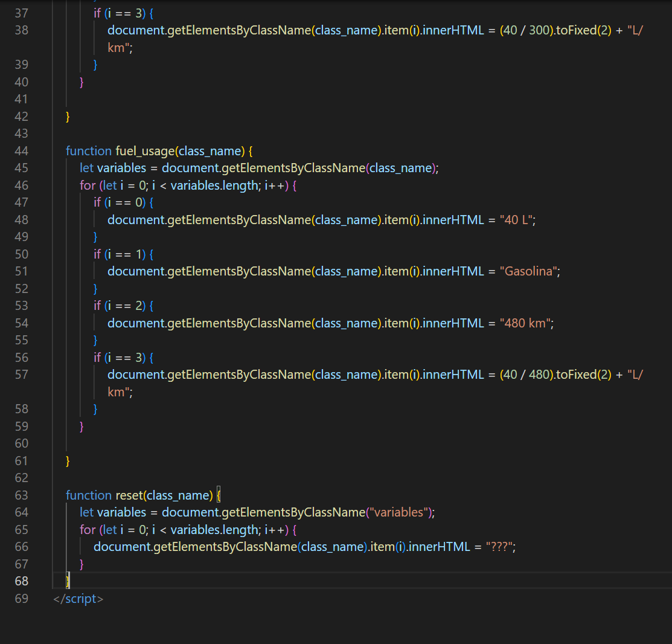Click the "variables" string on line 64
This screenshot has height=644, width=672.
coord(398,512)
